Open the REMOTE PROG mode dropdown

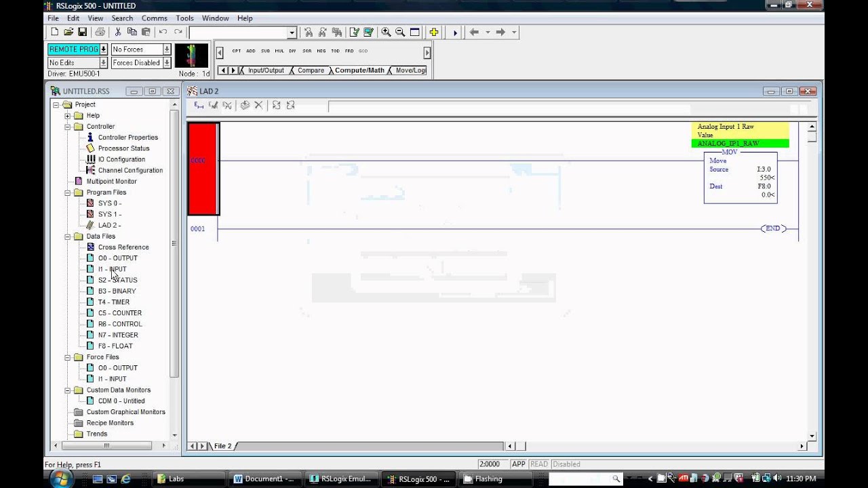tap(104, 49)
